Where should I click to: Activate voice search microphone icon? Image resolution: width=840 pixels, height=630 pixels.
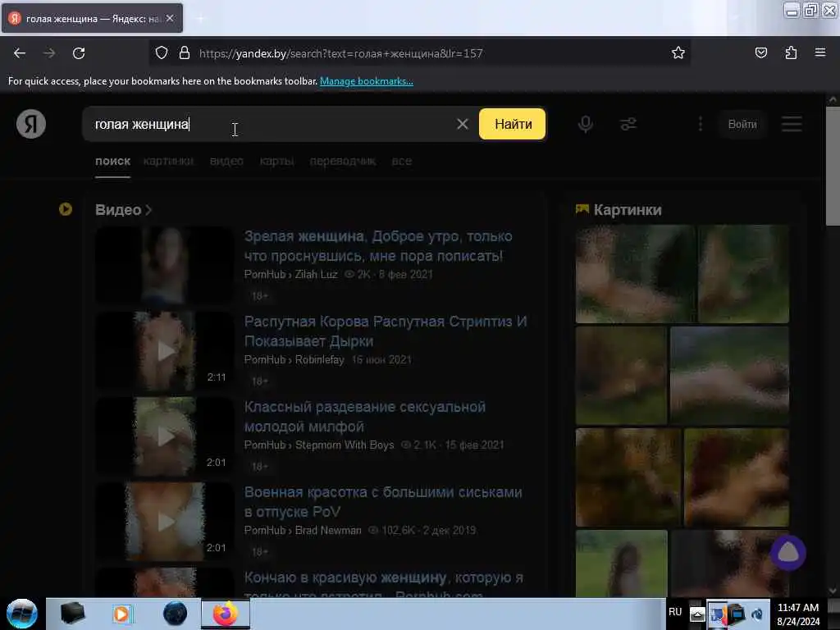(586, 125)
